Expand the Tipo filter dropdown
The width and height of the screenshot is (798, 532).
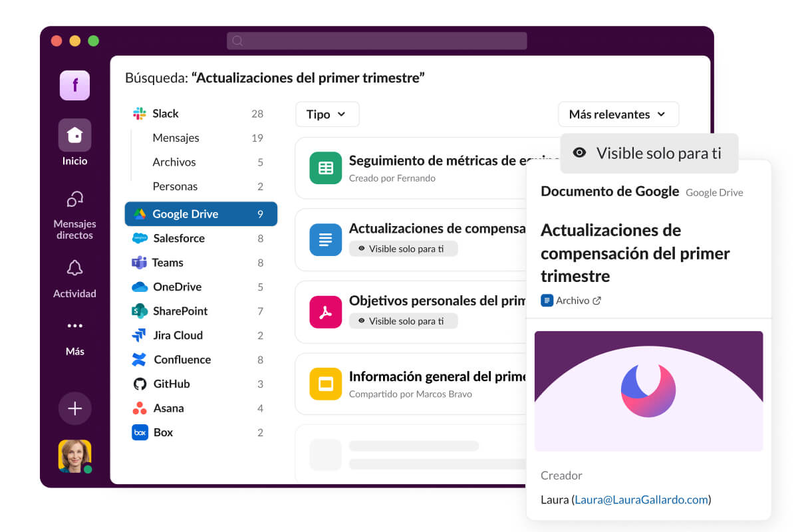[327, 114]
